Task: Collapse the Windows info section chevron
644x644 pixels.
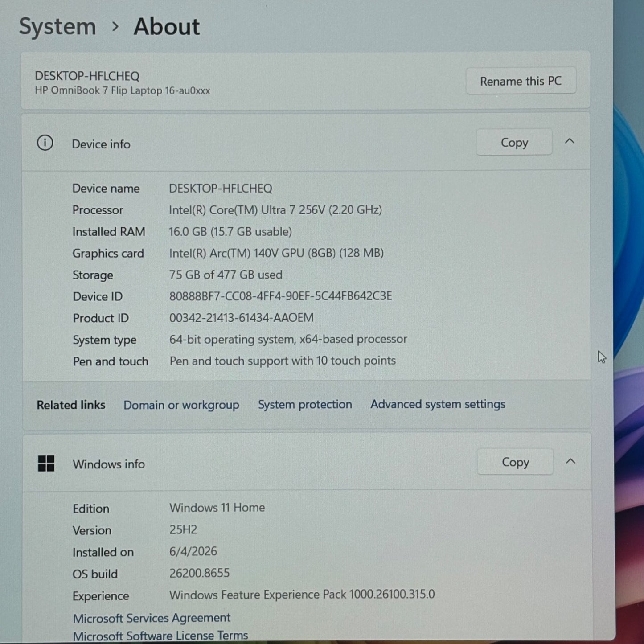Action: tap(570, 461)
